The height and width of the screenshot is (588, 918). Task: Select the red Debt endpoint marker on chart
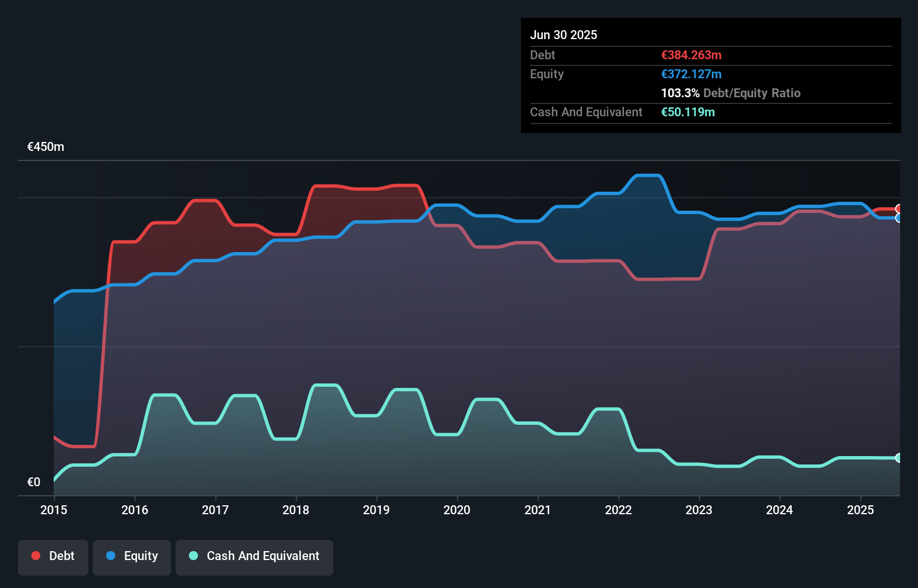(899, 208)
